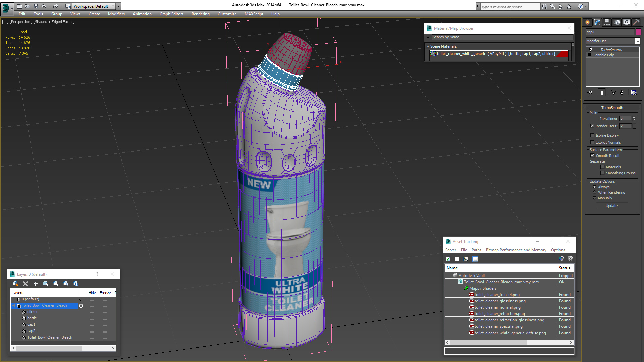The height and width of the screenshot is (362, 644).
Task: Click Delete layer X icon
Action: click(25, 284)
